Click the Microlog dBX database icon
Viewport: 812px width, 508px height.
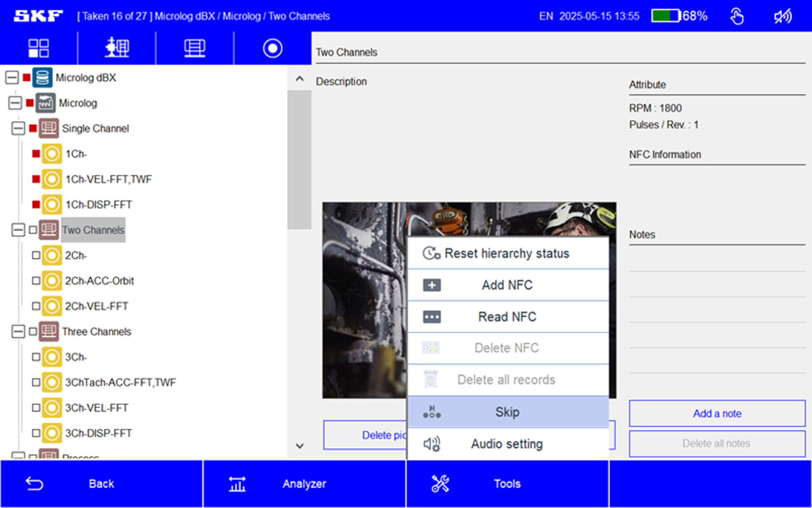point(43,77)
